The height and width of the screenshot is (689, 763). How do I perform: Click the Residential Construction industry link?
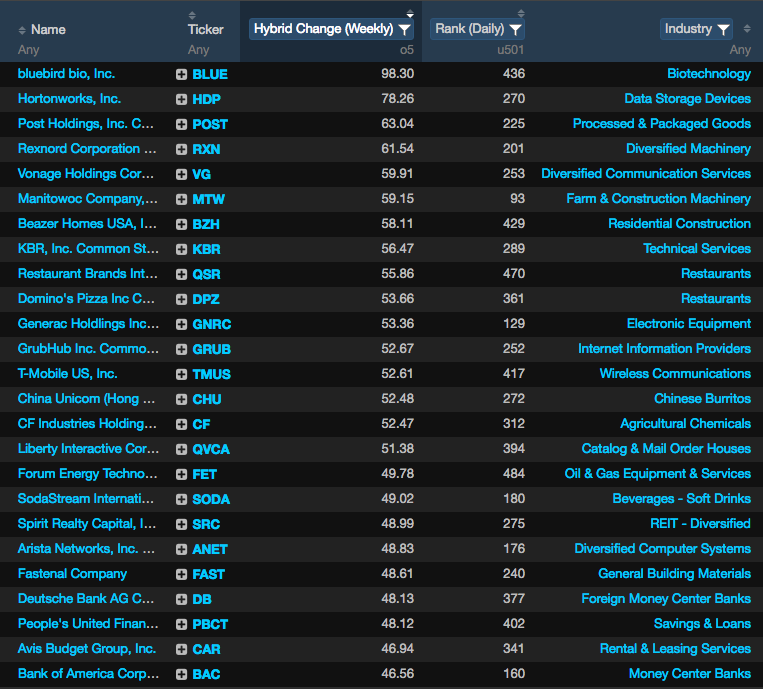coord(680,224)
